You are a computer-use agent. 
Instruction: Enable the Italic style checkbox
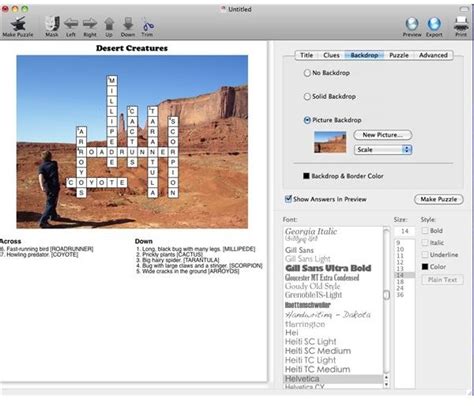425,243
